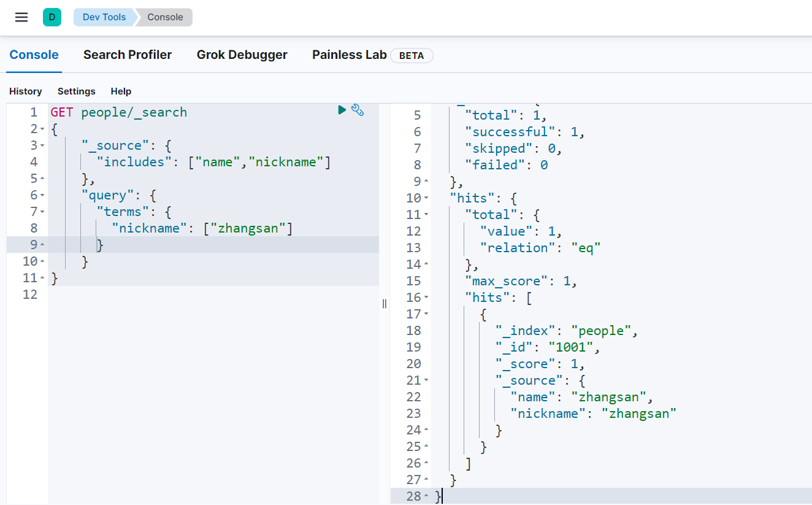Click the green D space avatar

[52, 17]
